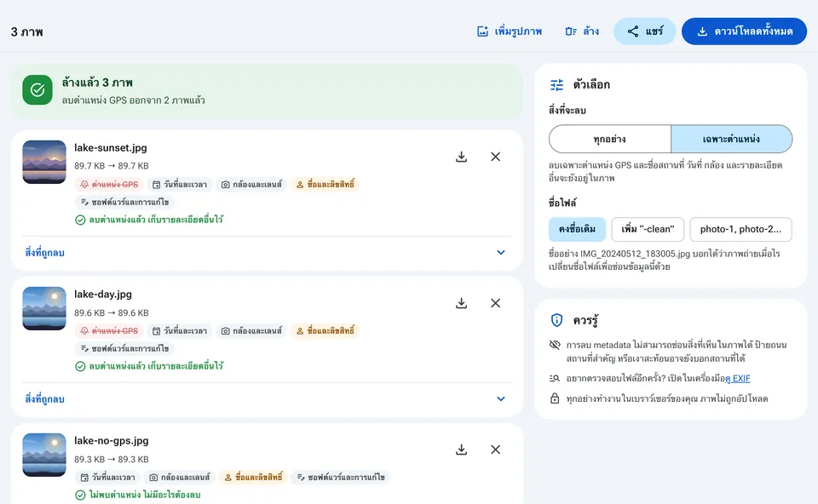
Task: Click the green checkmark success icon
Action: coord(37,90)
